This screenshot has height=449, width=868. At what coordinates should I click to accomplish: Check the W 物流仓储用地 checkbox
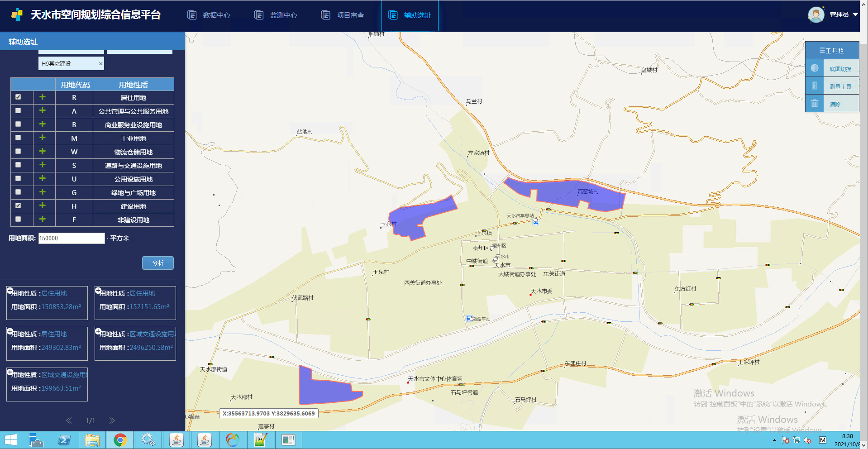18,151
